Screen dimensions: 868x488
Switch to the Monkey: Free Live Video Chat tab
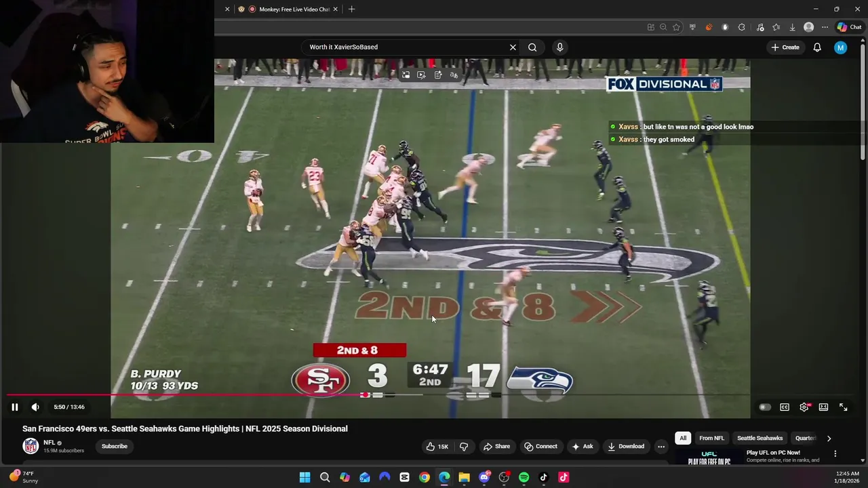289,9
